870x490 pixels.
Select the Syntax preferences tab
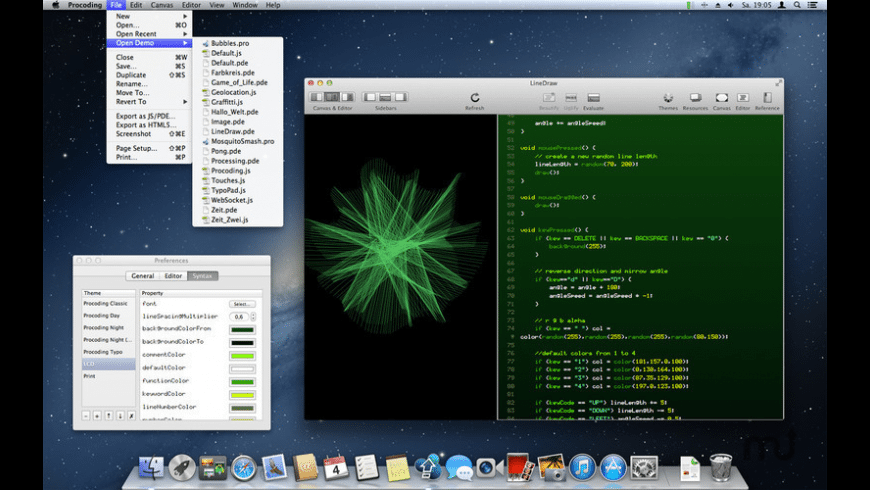click(203, 276)
